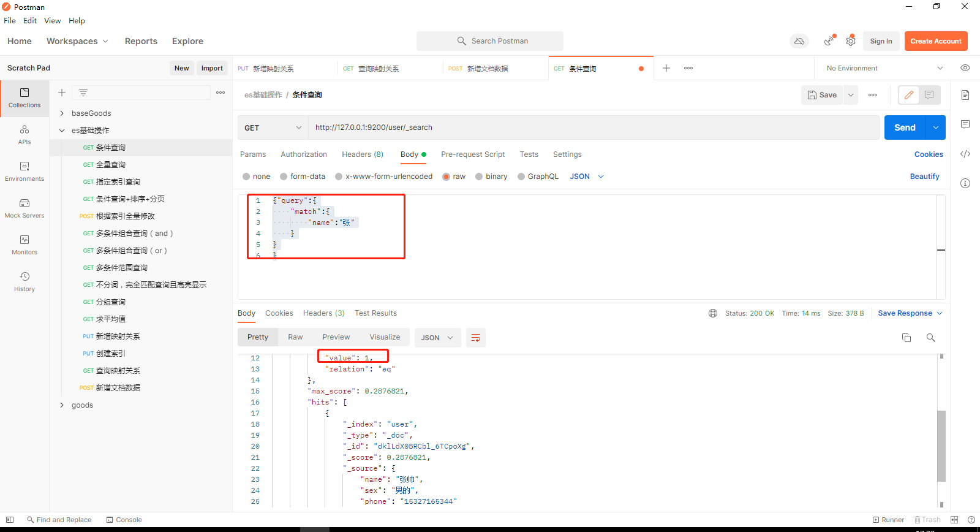980x532 pixels.
Task: Open the two-pane layout icon in status bar
Action: tap(954, 520)
